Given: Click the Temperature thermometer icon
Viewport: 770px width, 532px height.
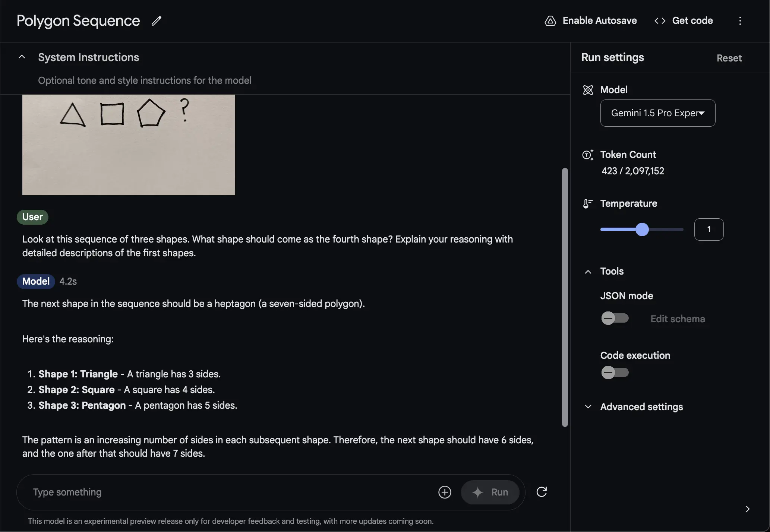Looking at the screenshot, I should pyautogui.click(x=588, y=203).
